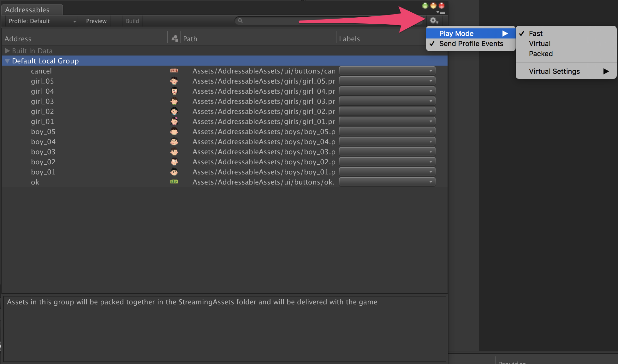
Task: Collapse the Default Local Group
Action: click(7, 61)
